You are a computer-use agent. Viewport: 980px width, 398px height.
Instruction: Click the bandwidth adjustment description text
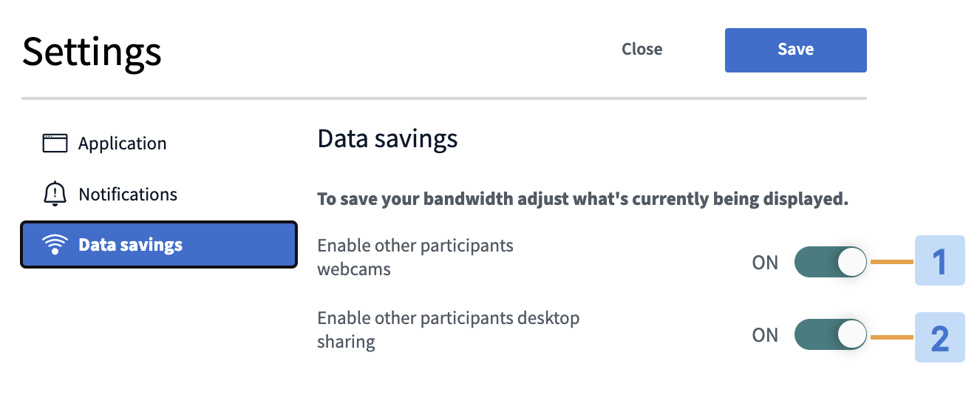[582, 199]
